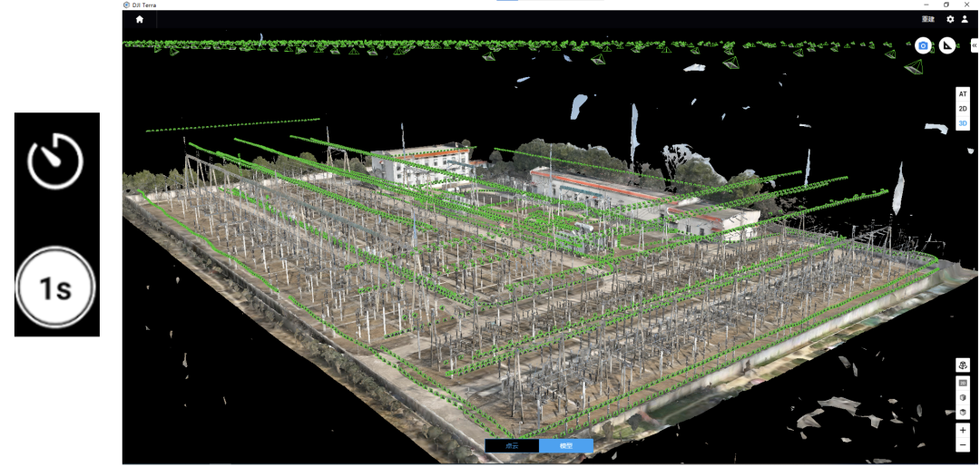Screen dimensions: 980x467
Task: Open settings via the gear icon
Action: (950, 19)
